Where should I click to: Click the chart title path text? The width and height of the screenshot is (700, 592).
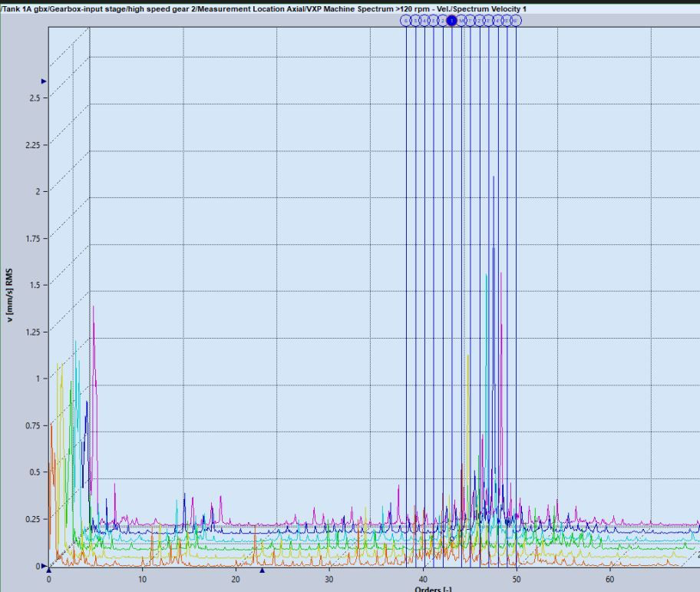264,9
